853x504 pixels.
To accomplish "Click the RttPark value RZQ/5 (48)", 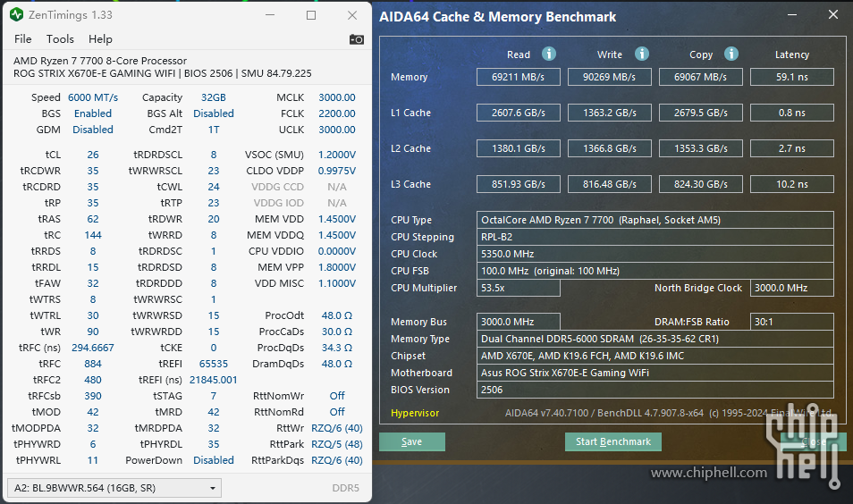I will (x=337, y=444).
